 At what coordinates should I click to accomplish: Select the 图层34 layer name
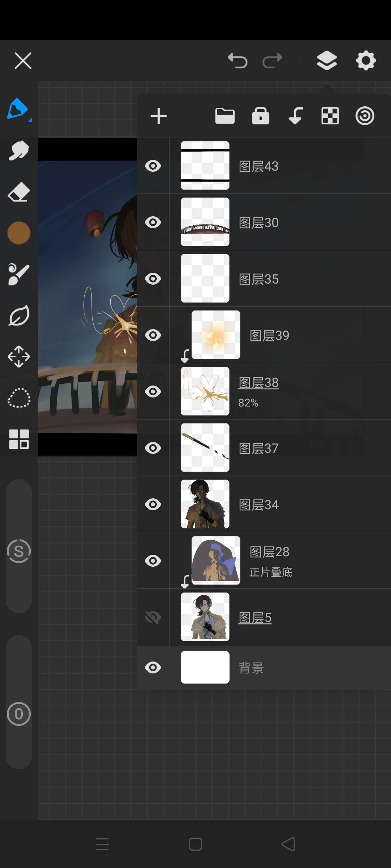click(x=259, y=505)
